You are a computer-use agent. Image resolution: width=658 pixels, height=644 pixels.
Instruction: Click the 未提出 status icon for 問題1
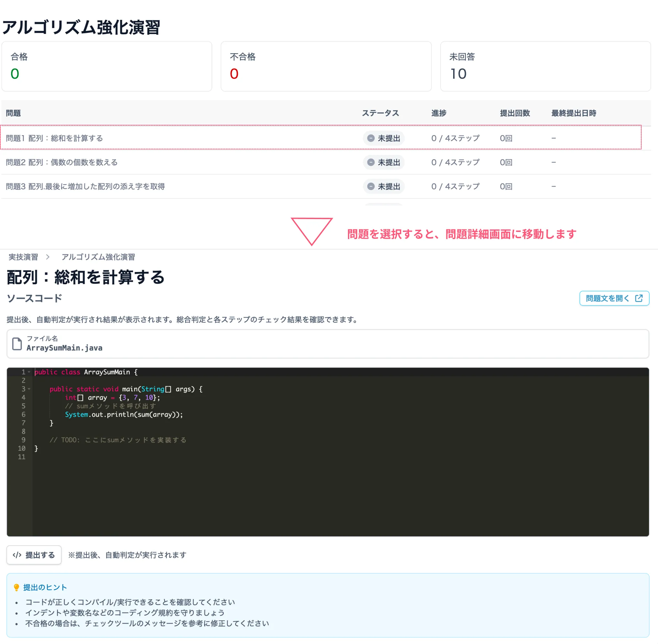[x=371, y=138]
